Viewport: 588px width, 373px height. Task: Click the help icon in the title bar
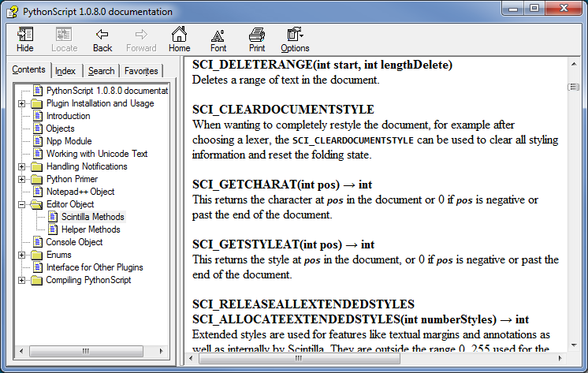point(13,12)
